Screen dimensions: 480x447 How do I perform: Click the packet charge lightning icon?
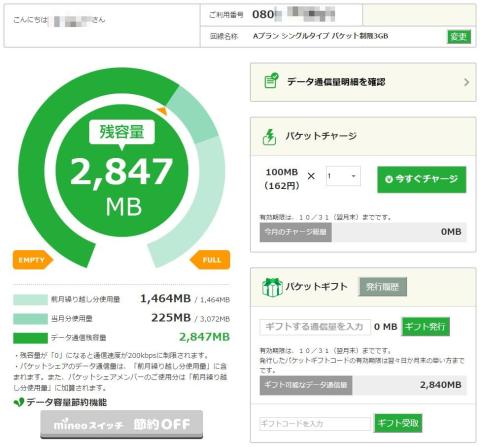pyautogui.click(x=269, y=137)
